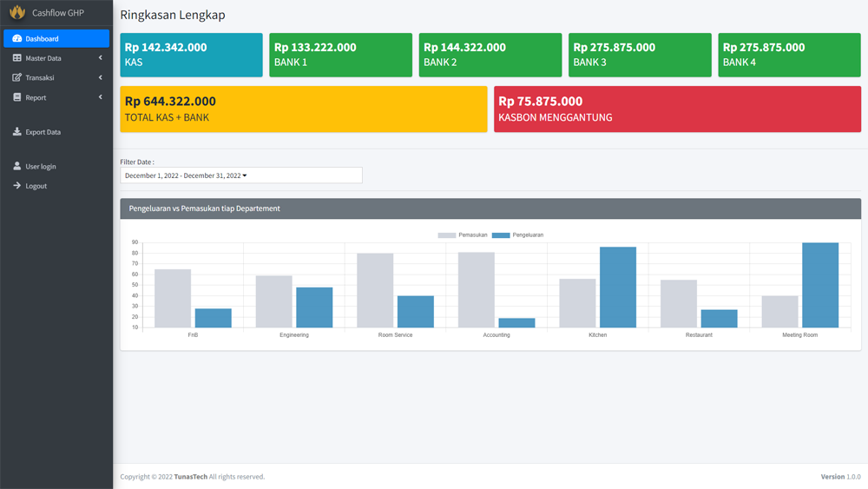Click the yellow Total Kas + Bank card
Image resolution: width=868 pixels, height=489 pixels.
coord(303,109)
